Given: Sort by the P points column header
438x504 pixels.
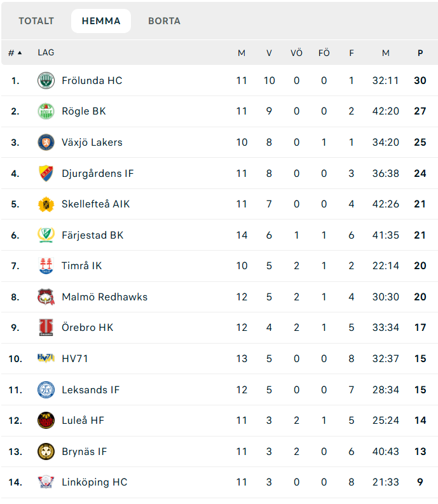Looking at the screenshot, I should click(x=420, y=53).
